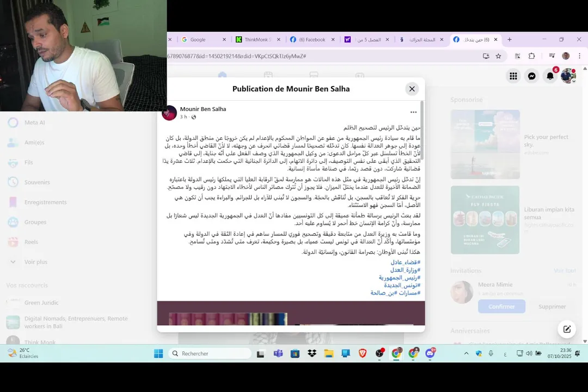Open File Explorer from taskbar
Viewport: 588px width, 392px height.
[329, 353]
